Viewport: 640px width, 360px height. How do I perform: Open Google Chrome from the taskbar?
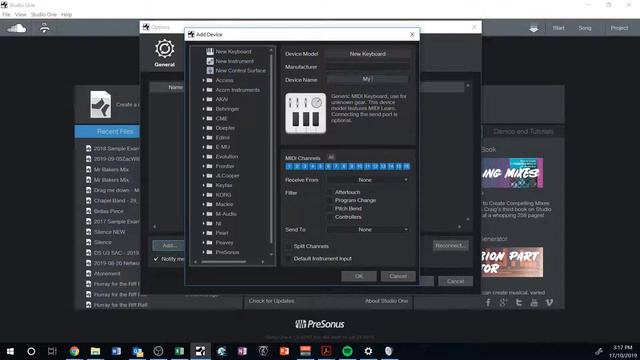pos(74,351)
